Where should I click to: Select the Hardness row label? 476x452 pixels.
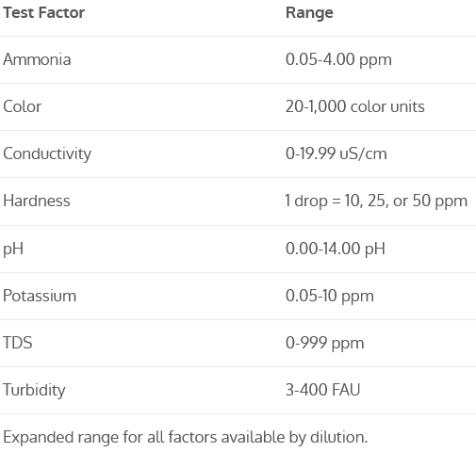tap(37, 201)
